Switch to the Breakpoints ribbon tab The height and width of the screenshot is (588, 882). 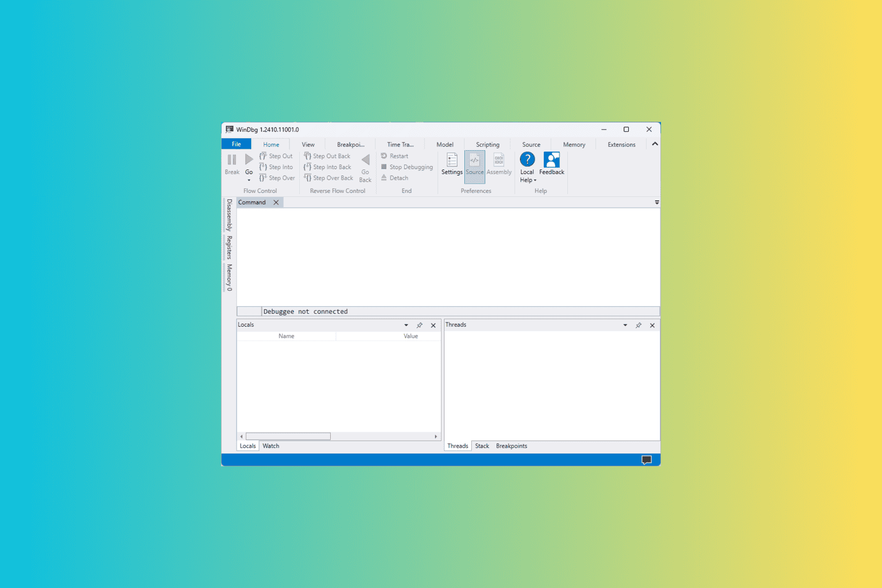(x=351, y=145)
